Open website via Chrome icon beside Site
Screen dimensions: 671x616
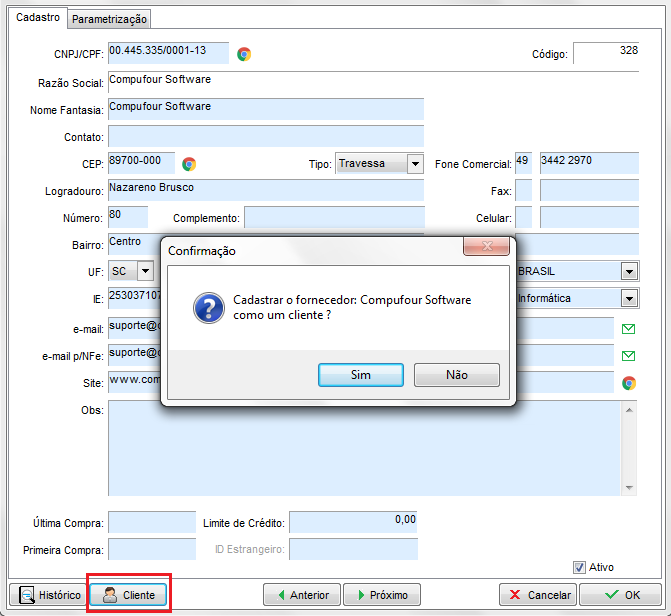629,382
